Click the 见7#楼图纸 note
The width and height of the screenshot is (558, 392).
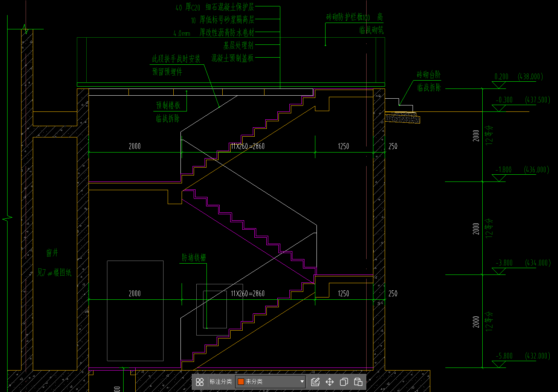[x=54, y=272]
